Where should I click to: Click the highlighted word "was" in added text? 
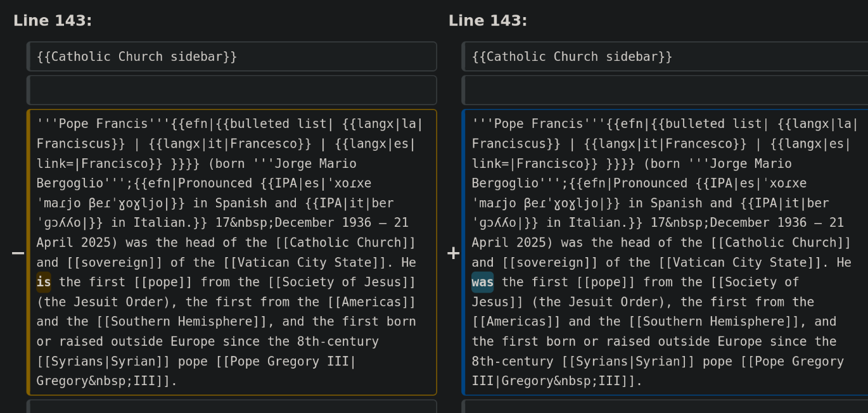[x=482, y=282]
